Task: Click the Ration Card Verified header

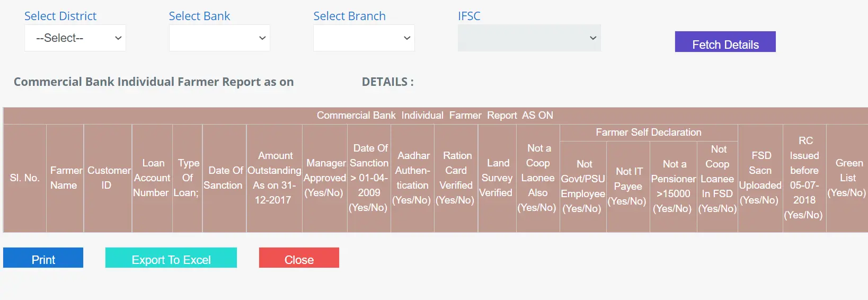Action: pyautogui.click(x=456, y=178)
